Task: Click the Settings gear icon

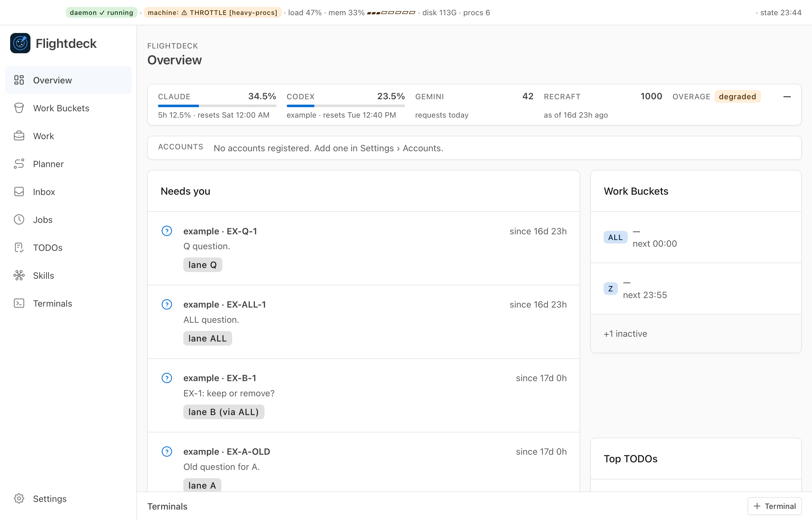Action: 19,498
